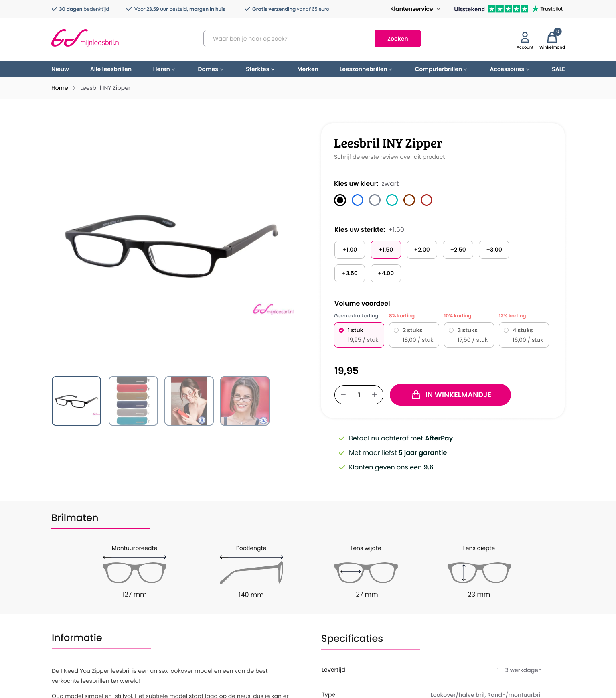View the colored cases thumbnail
616x698 pixels.
pyautogui.click(x=133, y=401)
